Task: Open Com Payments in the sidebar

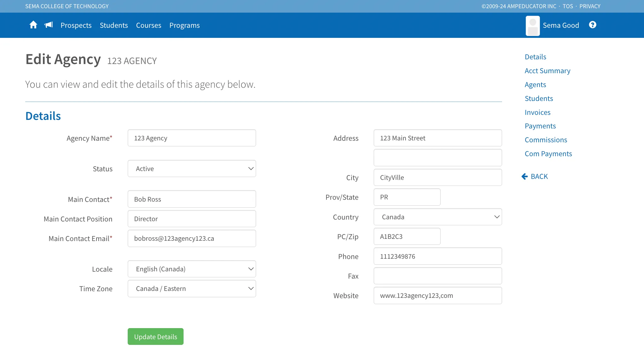Action: point(548,154)
